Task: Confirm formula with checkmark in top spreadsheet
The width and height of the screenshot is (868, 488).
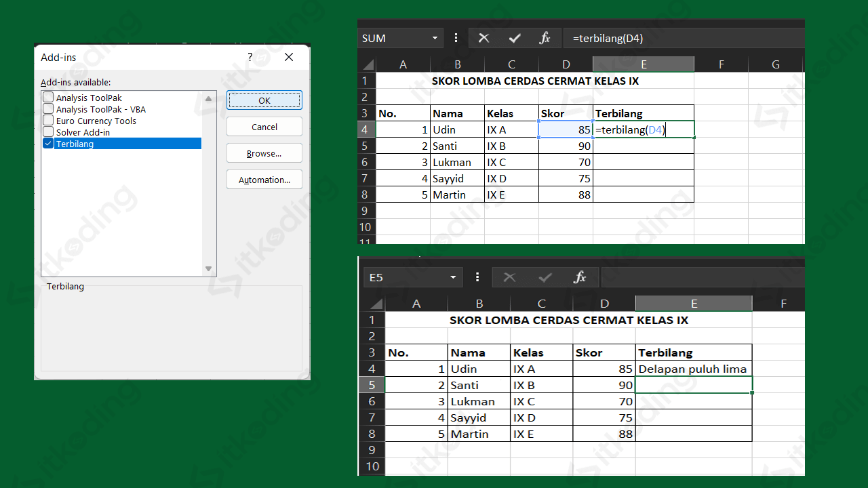Action: pyautogui.click(x=515, y=39)
